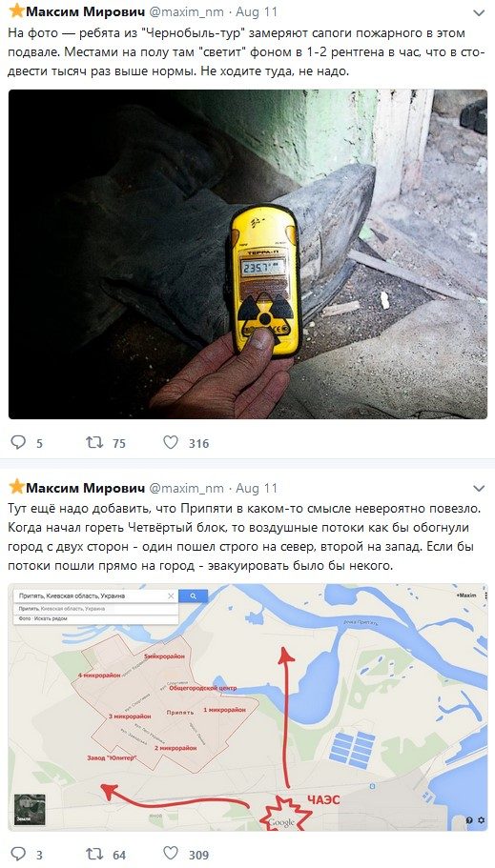Reply to the second tweet about Pripyat
The width and height of the screenshot is (495, 868).
pos(18,853)
